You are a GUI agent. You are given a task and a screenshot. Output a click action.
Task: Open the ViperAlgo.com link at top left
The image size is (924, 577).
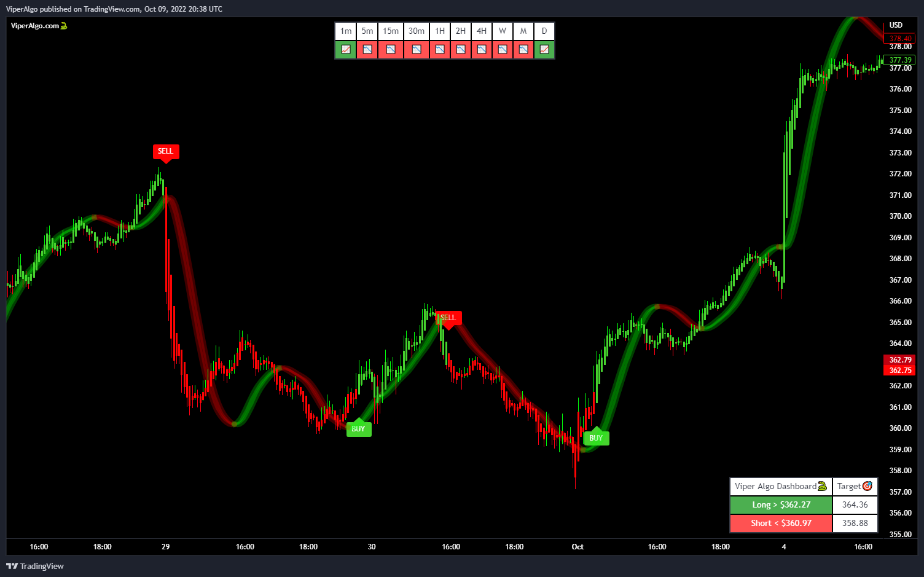coord(35,26)
